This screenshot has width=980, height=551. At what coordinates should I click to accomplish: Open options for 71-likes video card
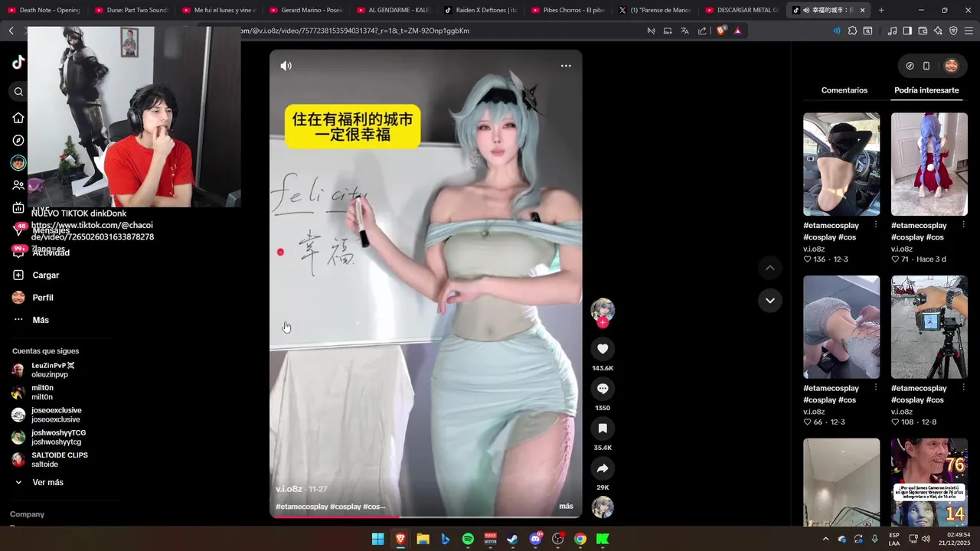(x=964, y=226)
